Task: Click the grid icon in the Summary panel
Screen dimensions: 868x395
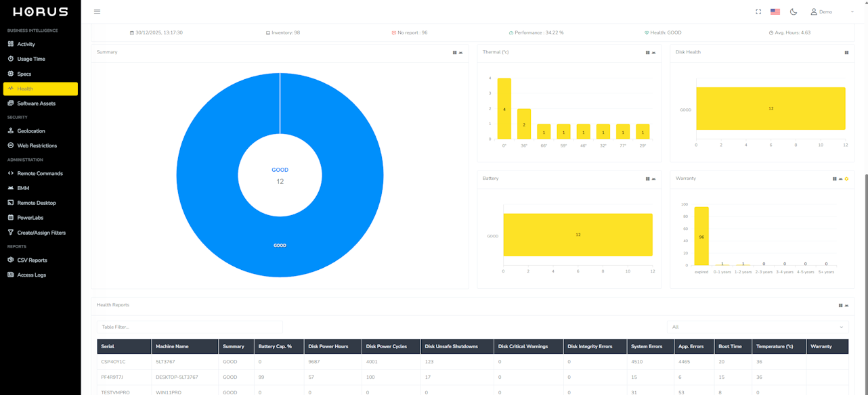Action: click(454, 52)
